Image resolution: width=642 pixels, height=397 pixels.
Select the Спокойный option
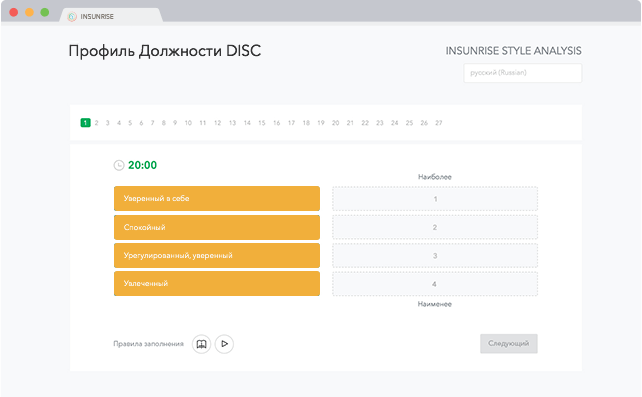[217, 227]
